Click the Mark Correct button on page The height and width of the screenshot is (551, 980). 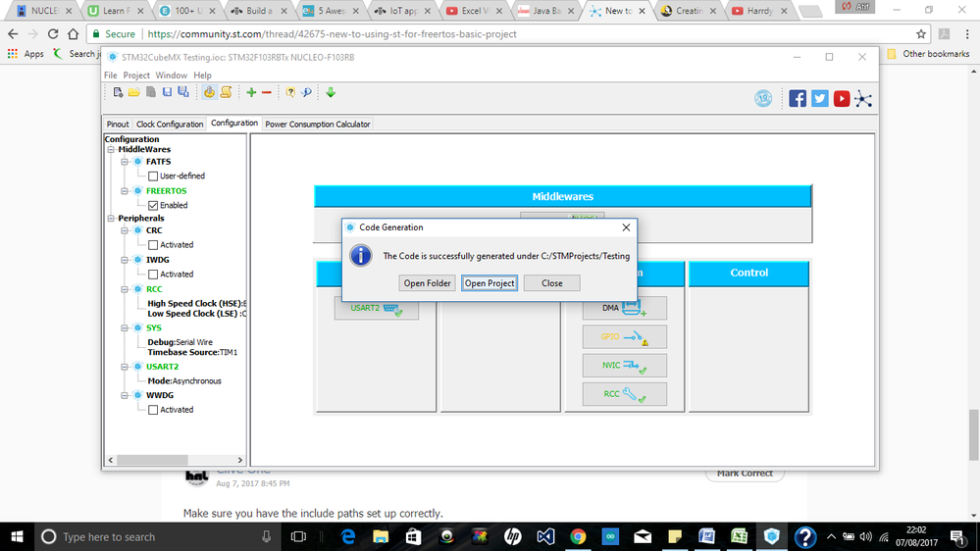pyautogui.click(x=745, y=475)
